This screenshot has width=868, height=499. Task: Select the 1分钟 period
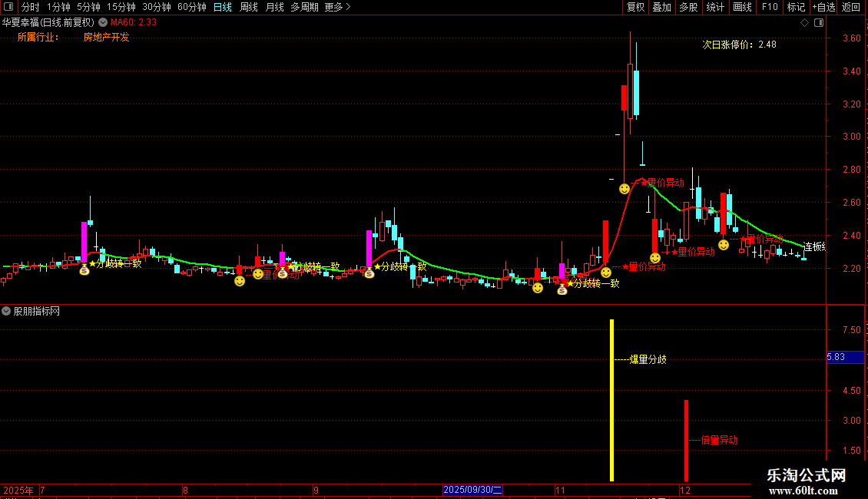(58, 7)
